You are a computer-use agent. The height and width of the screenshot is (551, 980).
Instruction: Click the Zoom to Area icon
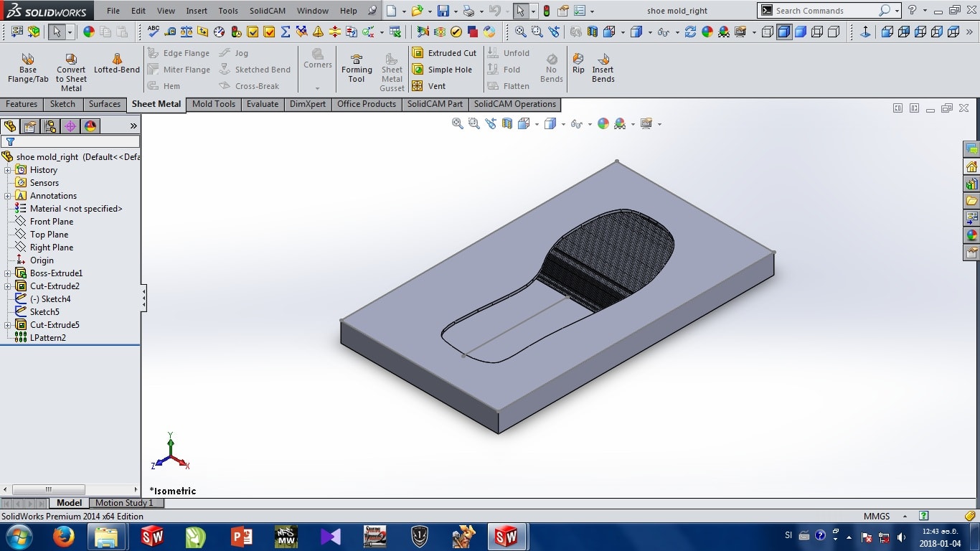click(x=537, y=32)
